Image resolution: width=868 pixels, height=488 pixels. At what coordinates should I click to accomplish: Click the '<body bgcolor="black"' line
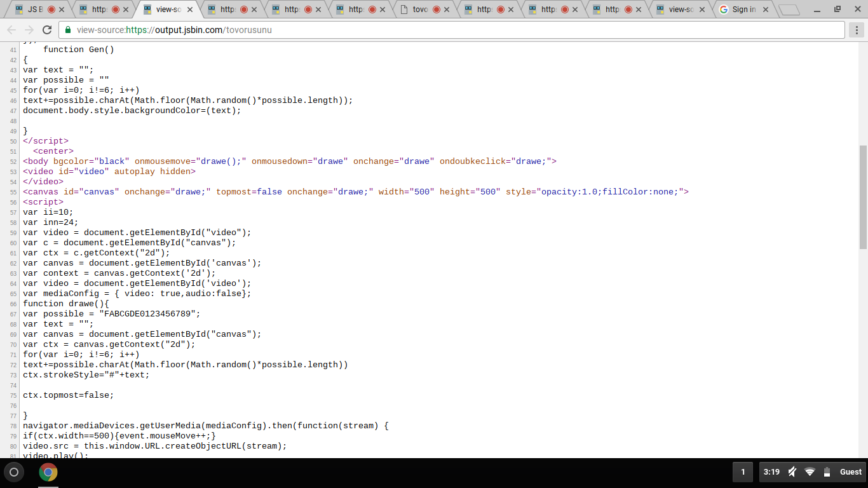[x=290, y=161]
